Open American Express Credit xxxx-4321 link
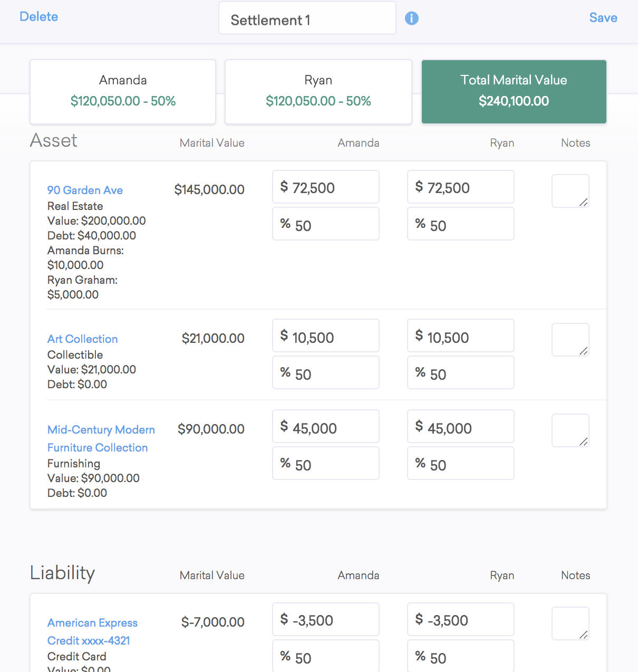This screenshot has width=638, height=672. (92, 631)
